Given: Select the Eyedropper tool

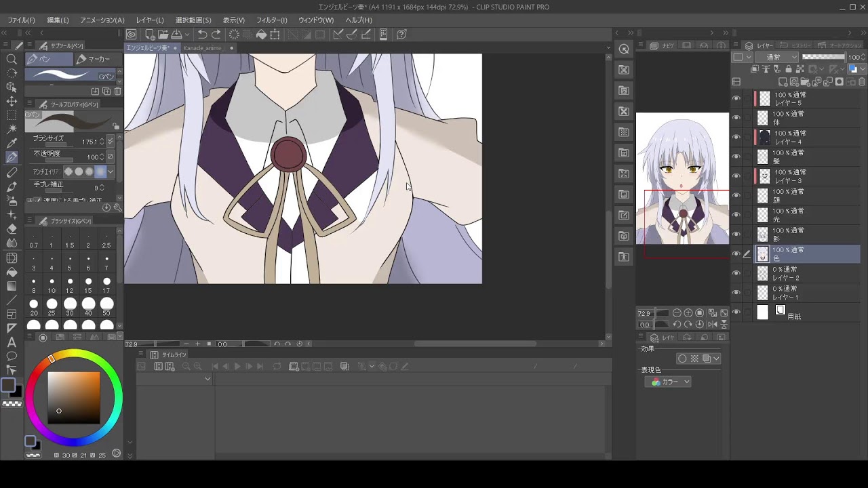Looking at the screenshot, I should (12, 144).
